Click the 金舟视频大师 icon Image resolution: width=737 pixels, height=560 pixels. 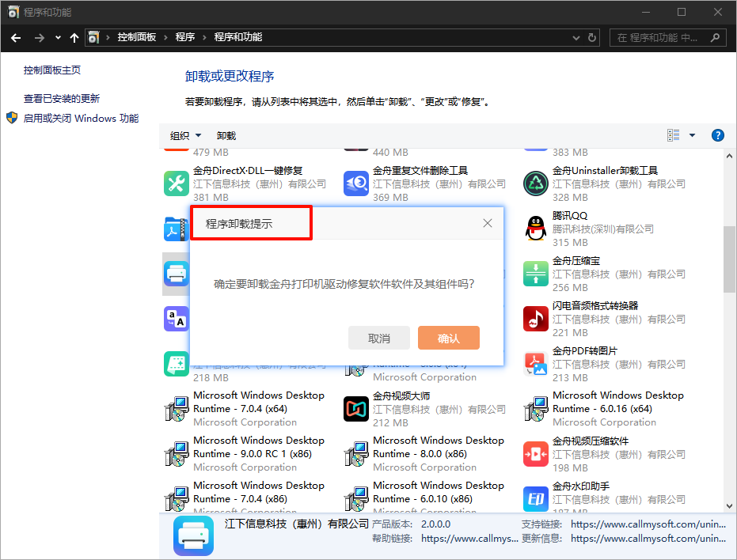355,409
